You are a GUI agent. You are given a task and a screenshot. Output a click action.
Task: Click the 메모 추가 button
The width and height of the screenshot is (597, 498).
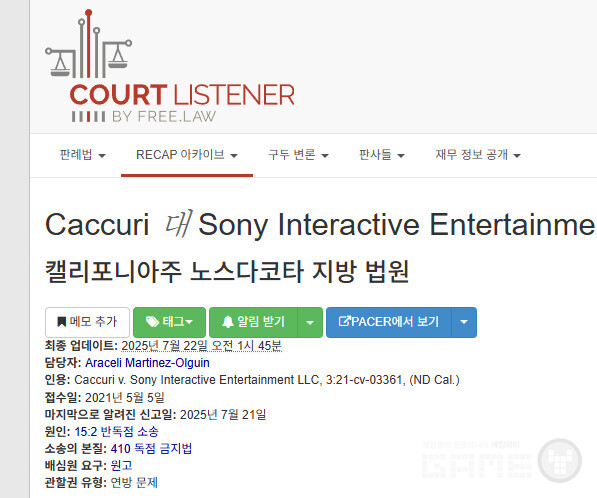tap(87, 322)
